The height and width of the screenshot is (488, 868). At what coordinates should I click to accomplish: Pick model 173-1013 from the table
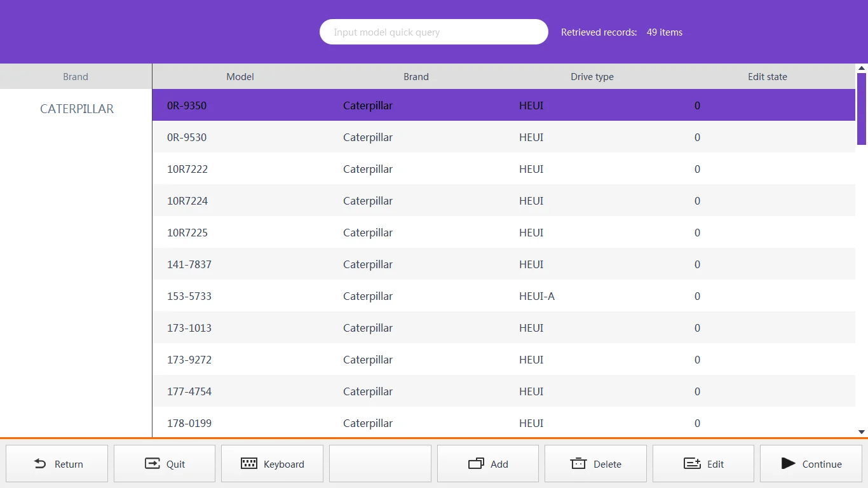click(504, 328)
